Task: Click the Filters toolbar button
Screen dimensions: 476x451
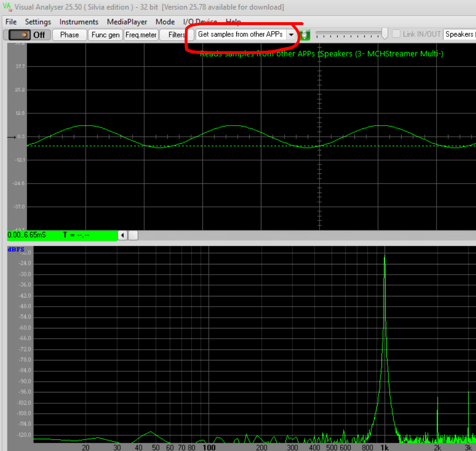Action: [177, 35]
